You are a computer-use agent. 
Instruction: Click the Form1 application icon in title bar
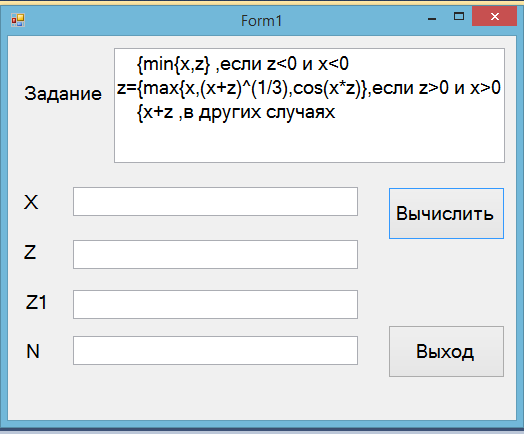(x=18, y=20)
